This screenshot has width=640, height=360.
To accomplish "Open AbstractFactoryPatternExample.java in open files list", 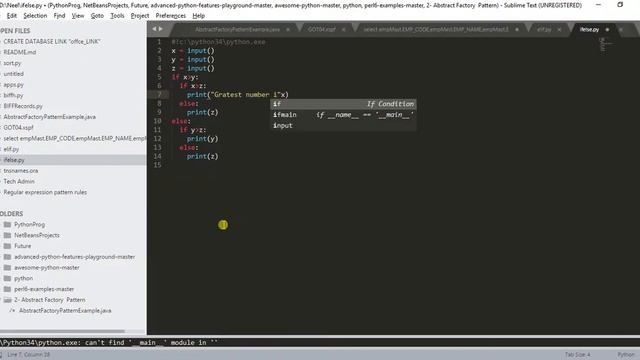I will pos(49,117).
